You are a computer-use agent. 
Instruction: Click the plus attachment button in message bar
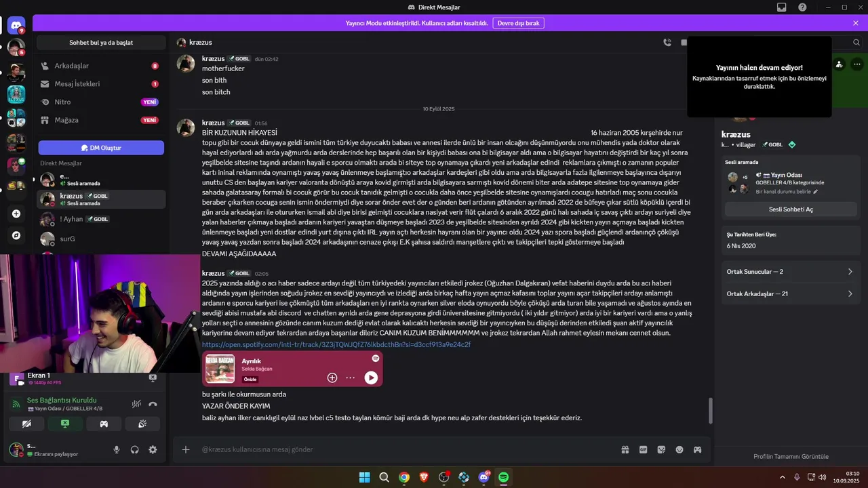(186, 449)
